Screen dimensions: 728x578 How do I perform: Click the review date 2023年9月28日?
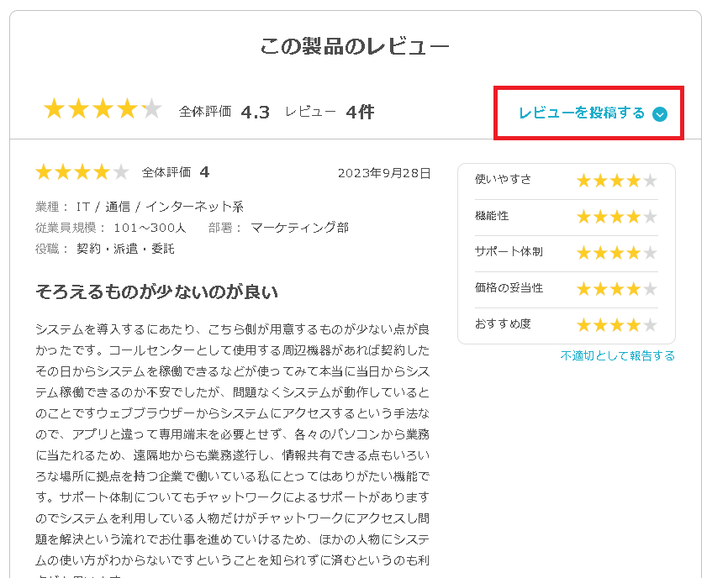tap(384, 173)
